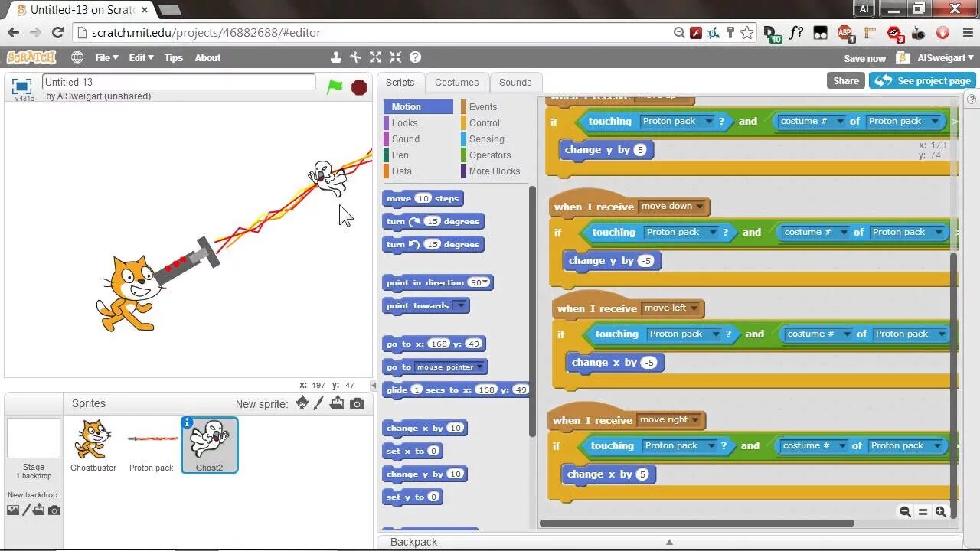Select the Ghostbuster sprite thumbnail
The width and height of the screenshot is (980, 551).
point(93,445)
